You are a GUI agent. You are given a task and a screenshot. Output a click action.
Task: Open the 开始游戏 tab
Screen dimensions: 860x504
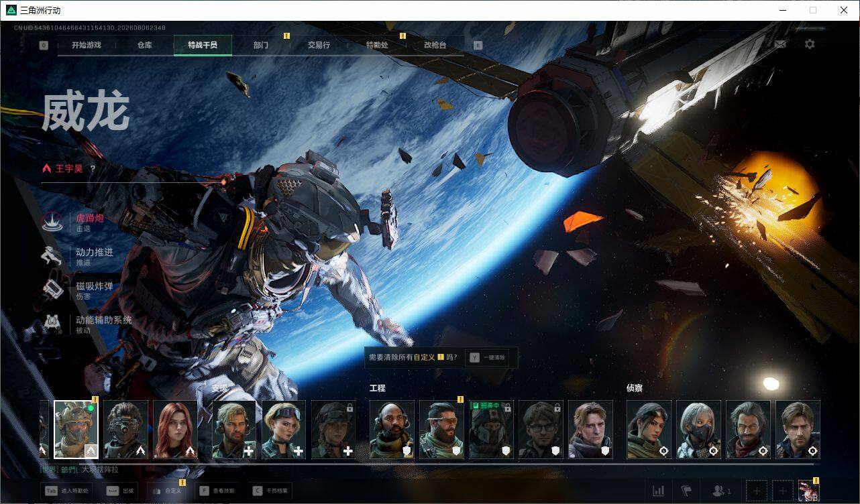click(87, 45)
